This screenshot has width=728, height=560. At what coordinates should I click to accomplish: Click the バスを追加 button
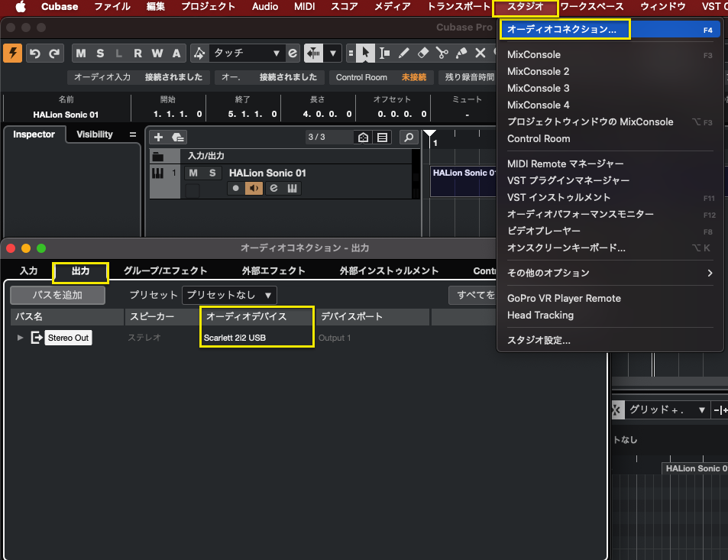pyautogui.click(x=57, y=295)
